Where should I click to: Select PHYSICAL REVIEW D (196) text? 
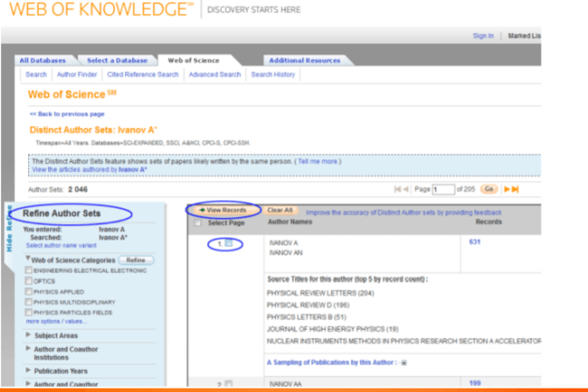[308, 305]
